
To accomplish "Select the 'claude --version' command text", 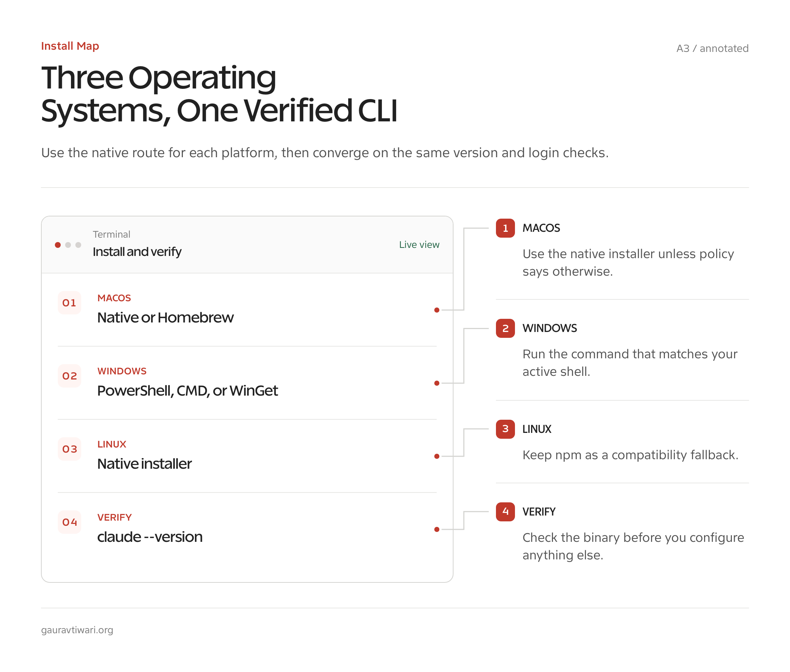I will pos(149,537).
